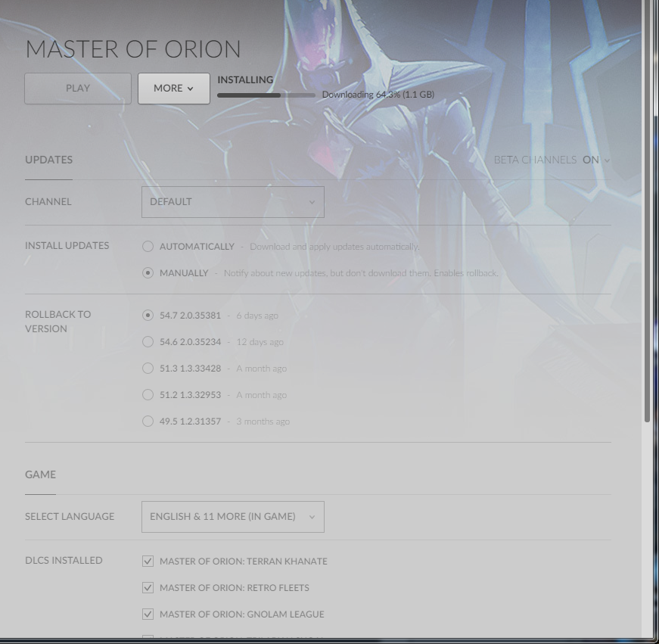This screenshot has height=644, width=659.
Task: Click the greyed-out PLAY button
Action: (x=78, y=89)
